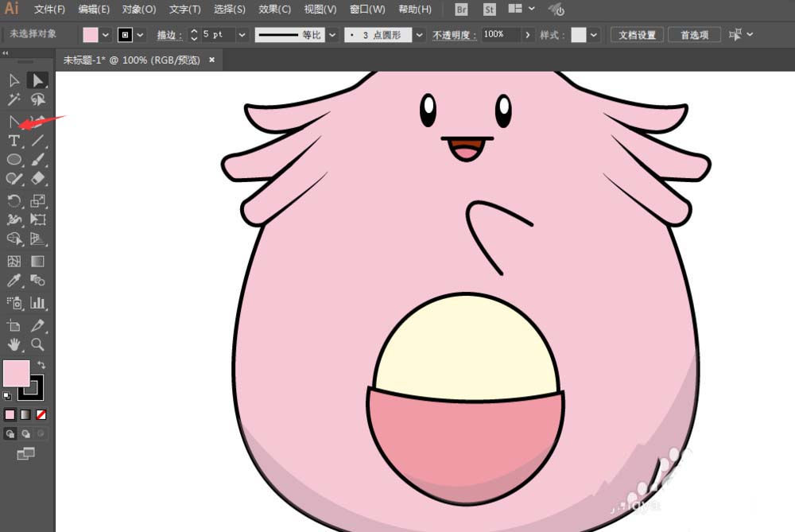Select the Scale tool
795x532 pixels.
38,201
